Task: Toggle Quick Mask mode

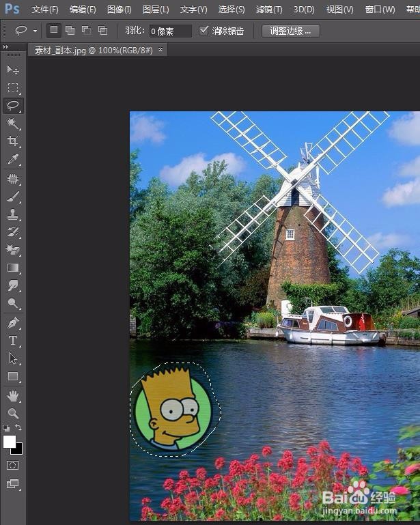Action: [x=13, y=466]
